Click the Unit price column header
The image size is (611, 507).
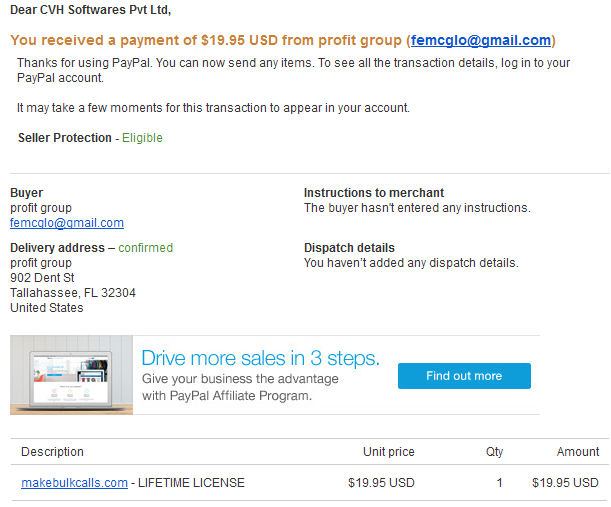[x=388, y=452]
